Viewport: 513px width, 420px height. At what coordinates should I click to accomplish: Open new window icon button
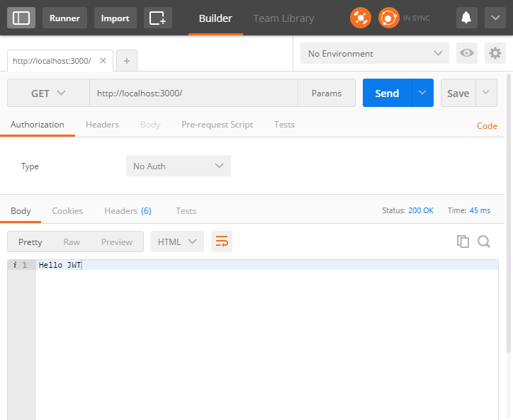(157, 18)
